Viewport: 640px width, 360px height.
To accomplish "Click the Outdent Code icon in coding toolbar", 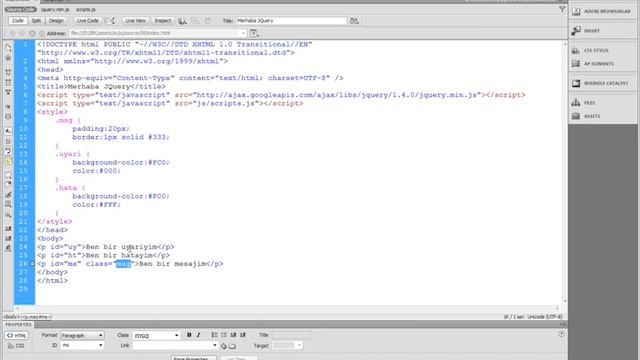I will coord(8,238).
